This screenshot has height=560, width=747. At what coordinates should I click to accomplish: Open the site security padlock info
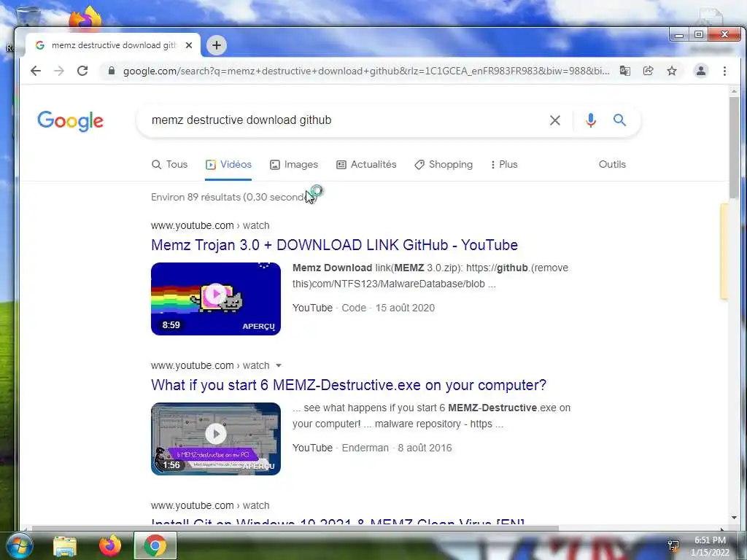[x=112, y=71]
